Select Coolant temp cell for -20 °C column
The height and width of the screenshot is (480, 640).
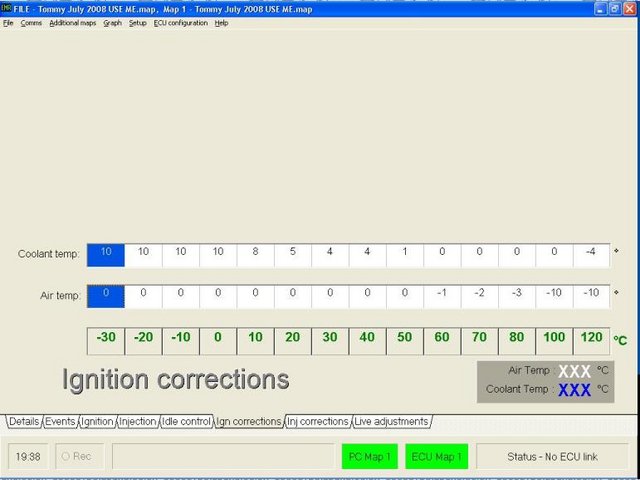[143, 255]
